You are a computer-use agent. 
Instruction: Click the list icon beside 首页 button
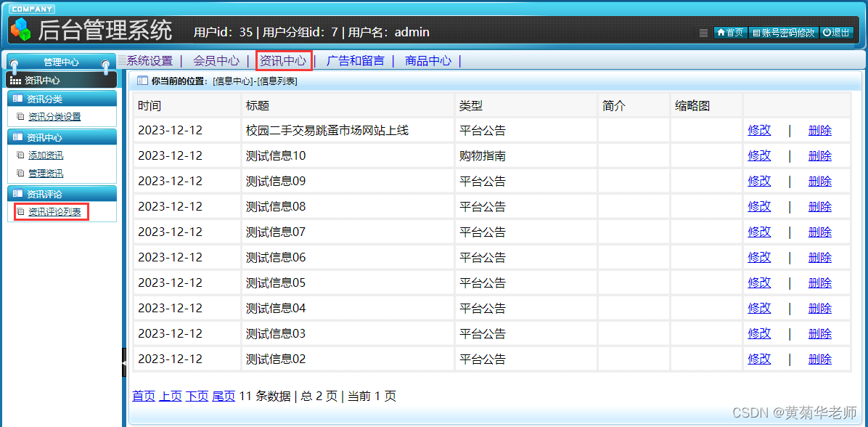coord(703,33)
